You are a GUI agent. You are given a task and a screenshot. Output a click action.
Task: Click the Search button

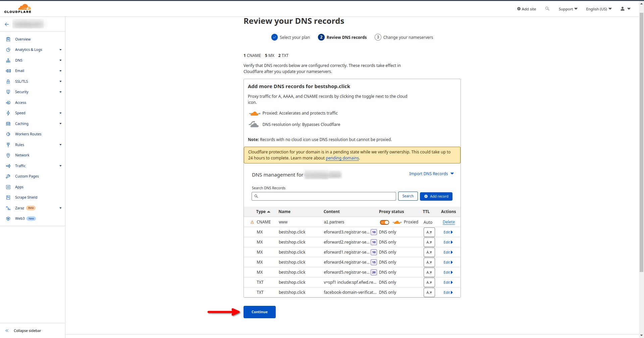point(408,196)
